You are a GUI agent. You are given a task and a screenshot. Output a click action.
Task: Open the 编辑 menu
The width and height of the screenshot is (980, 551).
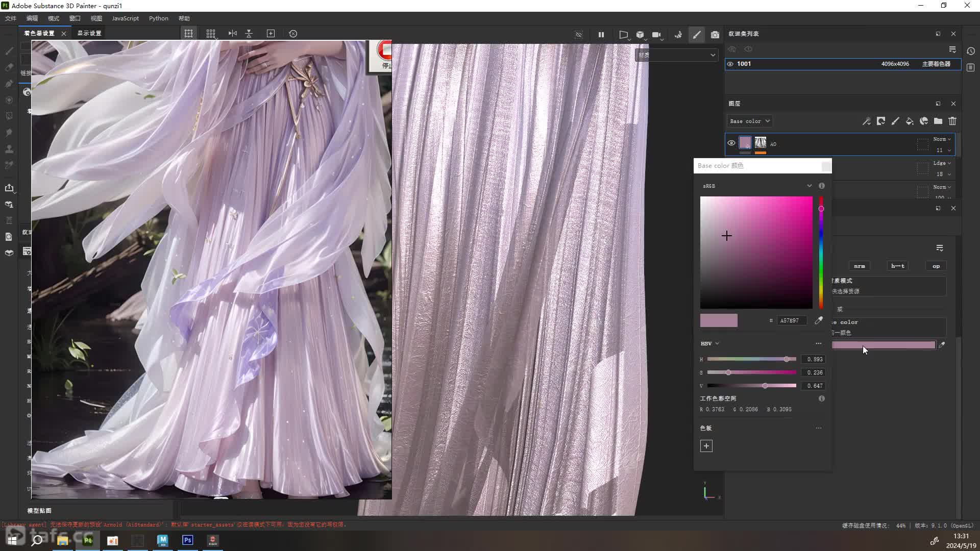[x=32, y=18]
